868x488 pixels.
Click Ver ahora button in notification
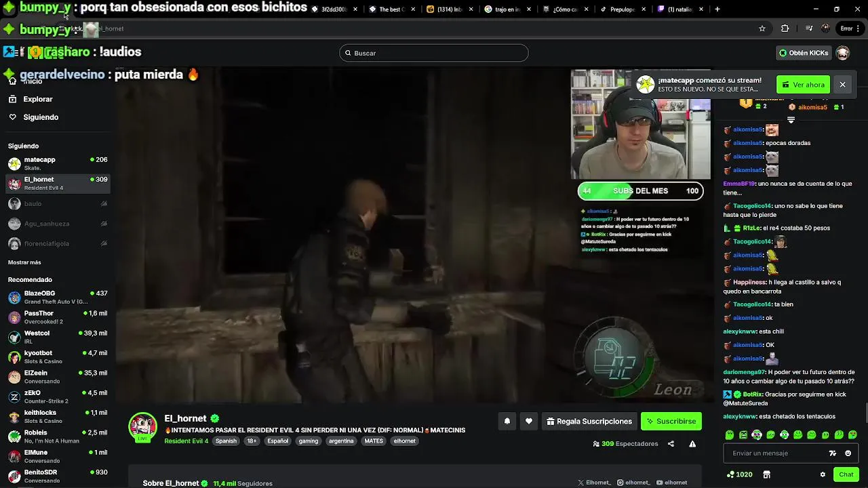click(x=803, y=85)
